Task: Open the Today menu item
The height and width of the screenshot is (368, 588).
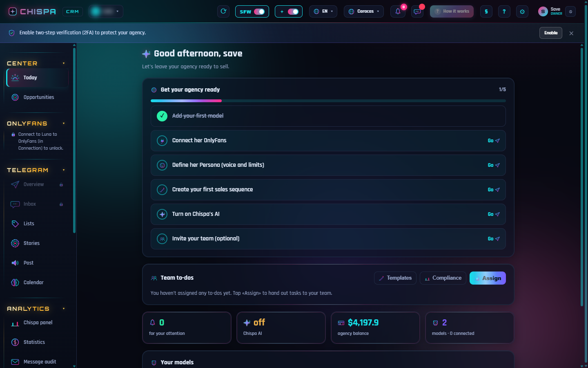Action: [38, 78]
